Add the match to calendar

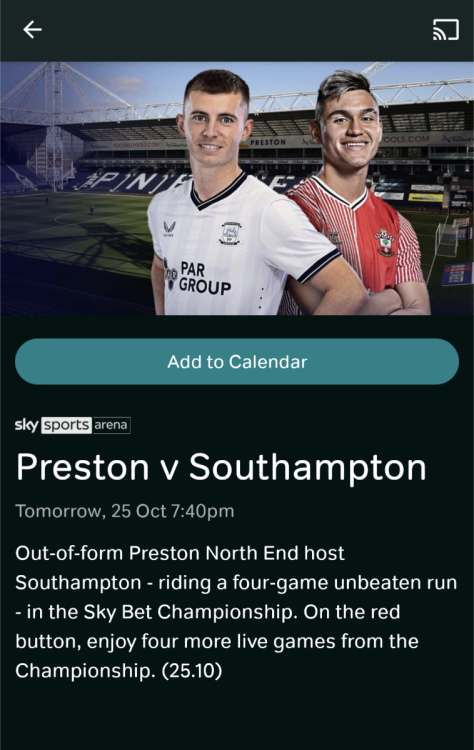tap(237, 362)
